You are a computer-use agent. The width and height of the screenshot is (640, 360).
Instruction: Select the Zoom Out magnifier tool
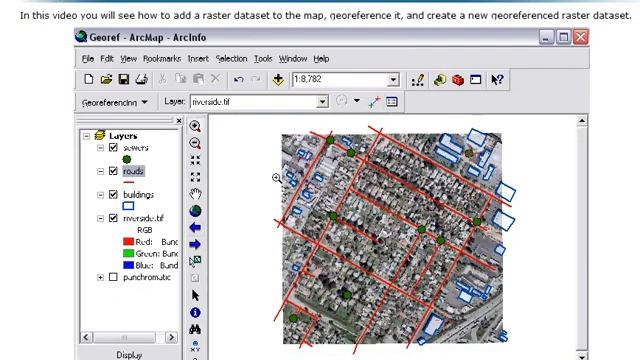(x=195, y=143)
